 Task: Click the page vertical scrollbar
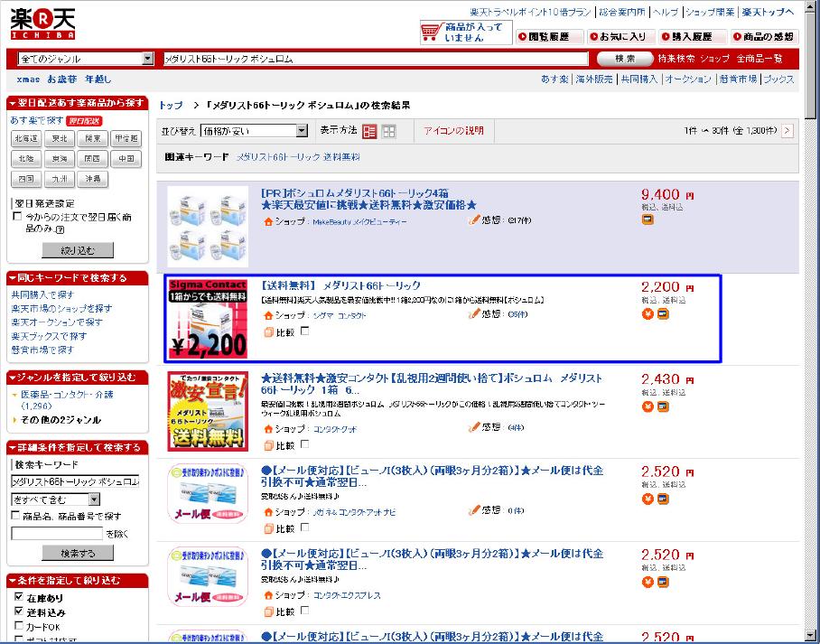pos(812,322)
